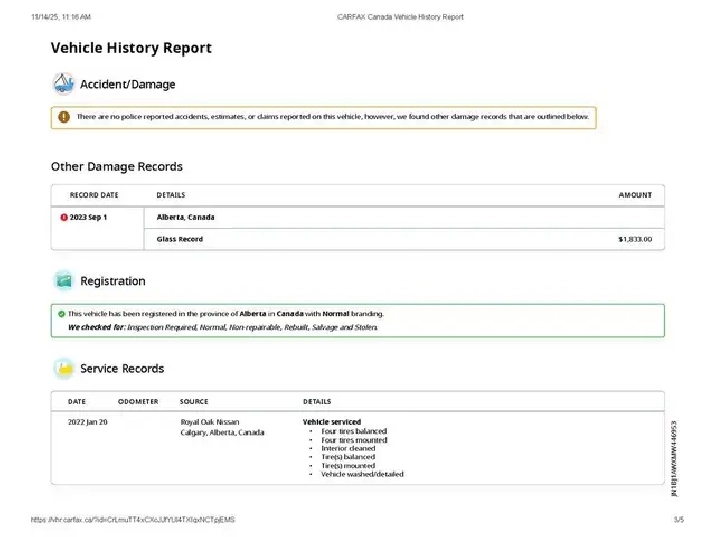Click the CARFAX Canada page title header
The width and height of the screenshot is (716, 537).
coord(400,17)
